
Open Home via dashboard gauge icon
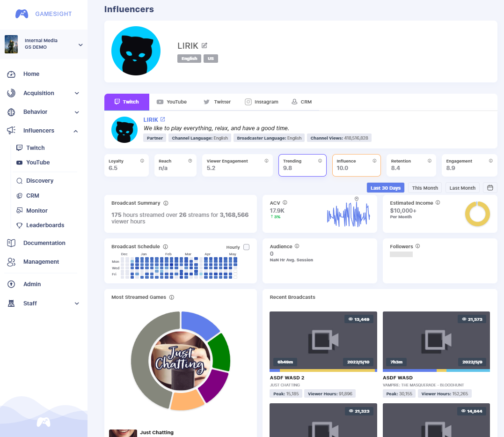coord(11,74)
